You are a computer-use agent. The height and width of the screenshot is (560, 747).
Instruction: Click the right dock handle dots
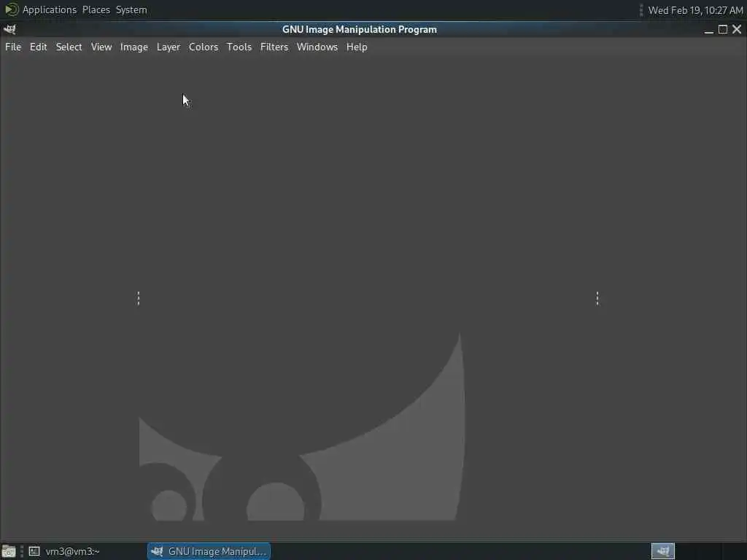coord(597,298)
